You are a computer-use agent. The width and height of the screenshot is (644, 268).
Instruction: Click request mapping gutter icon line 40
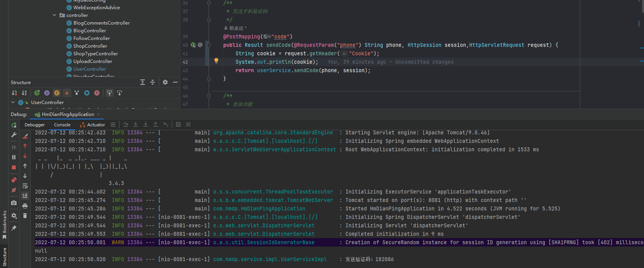pyautogui.click(x=193, y=45)
